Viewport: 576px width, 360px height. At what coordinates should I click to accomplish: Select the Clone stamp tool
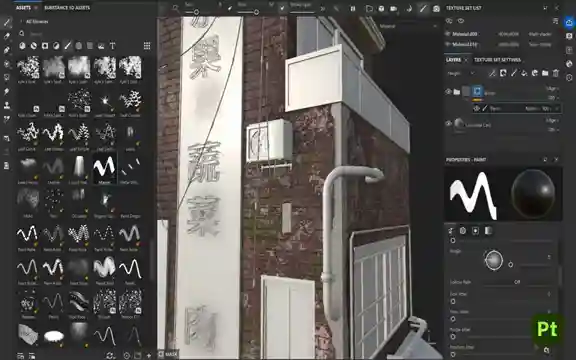(x=7, y=105)
